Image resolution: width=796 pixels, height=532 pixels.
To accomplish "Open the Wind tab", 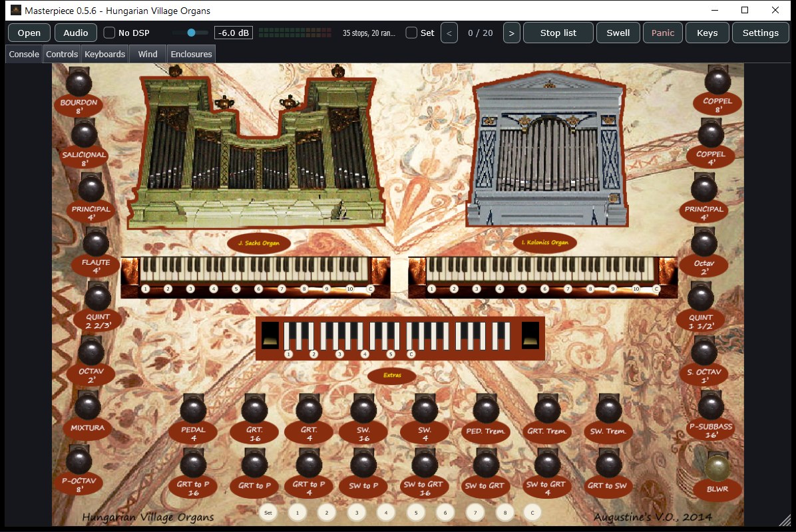I will pyautogui.click(x=148, y=54).
